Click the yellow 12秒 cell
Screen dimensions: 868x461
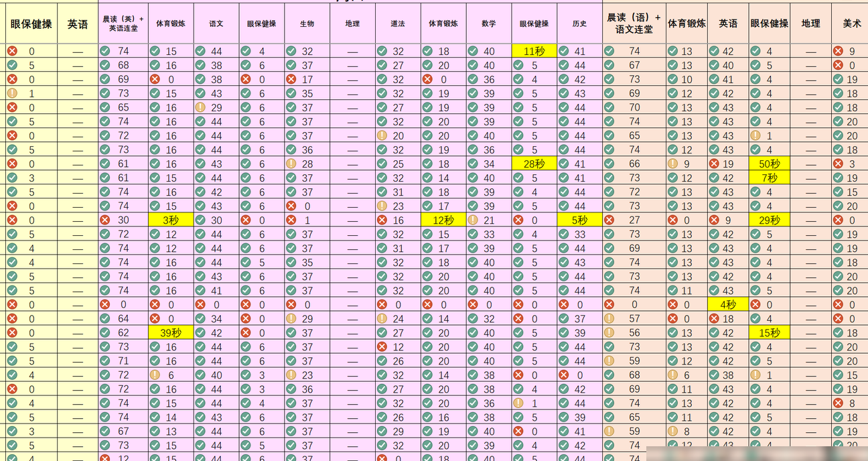point(443,220)
